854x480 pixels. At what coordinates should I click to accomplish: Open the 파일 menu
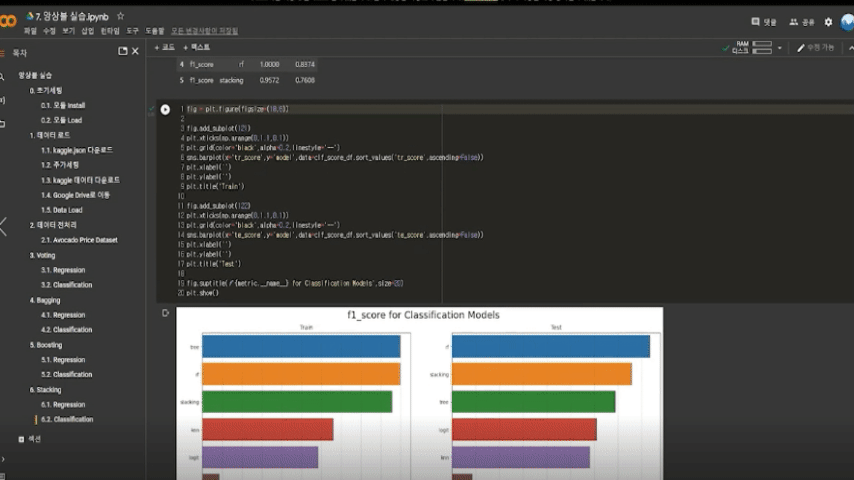(x=30, y=31)
